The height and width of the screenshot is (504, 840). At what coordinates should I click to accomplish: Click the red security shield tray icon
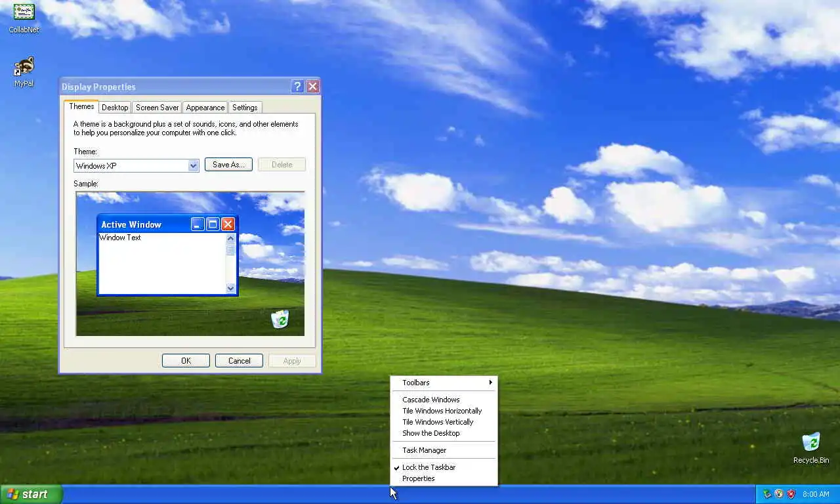tap(791, 494)
